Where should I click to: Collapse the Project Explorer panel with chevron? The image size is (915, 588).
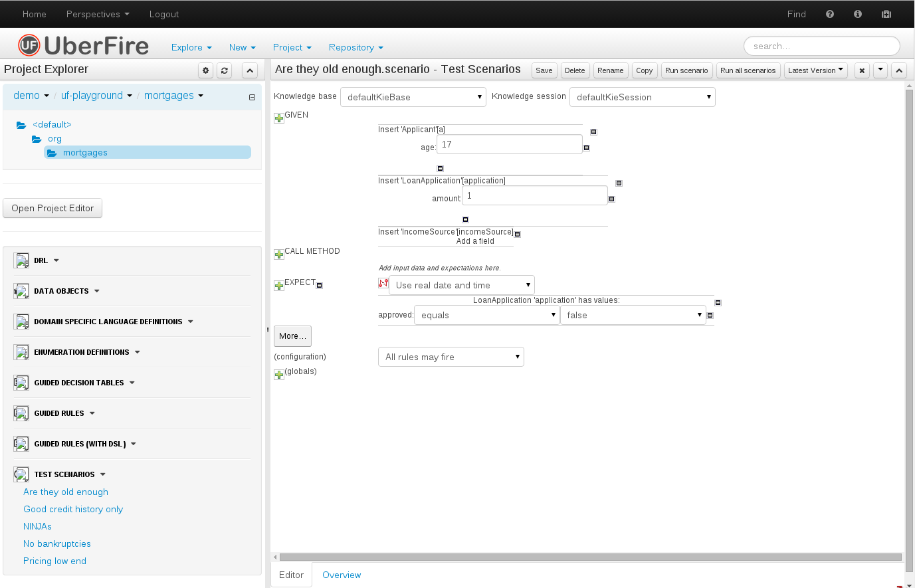249,70
